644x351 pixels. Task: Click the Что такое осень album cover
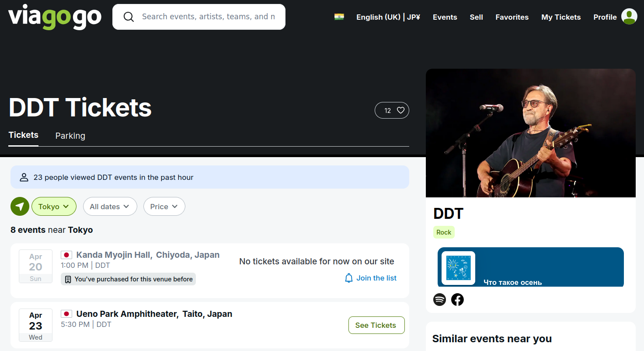pos(458,268)
